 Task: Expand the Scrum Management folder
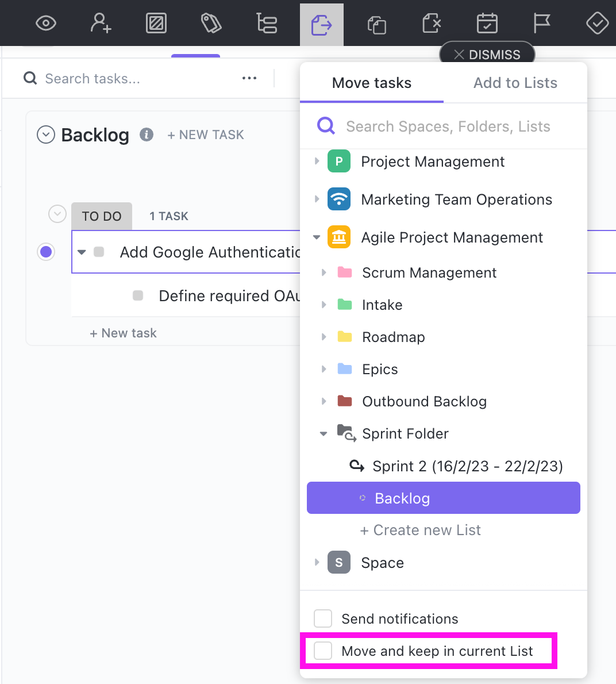(324, 272)
